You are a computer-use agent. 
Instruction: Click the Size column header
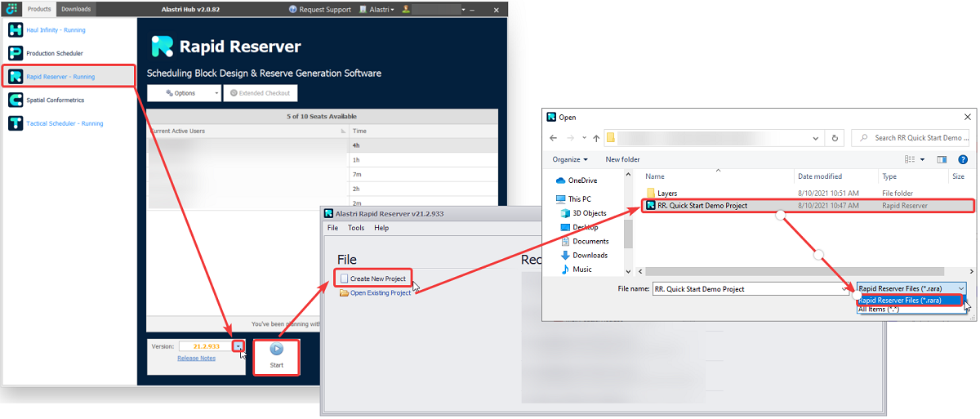point(960,176)
